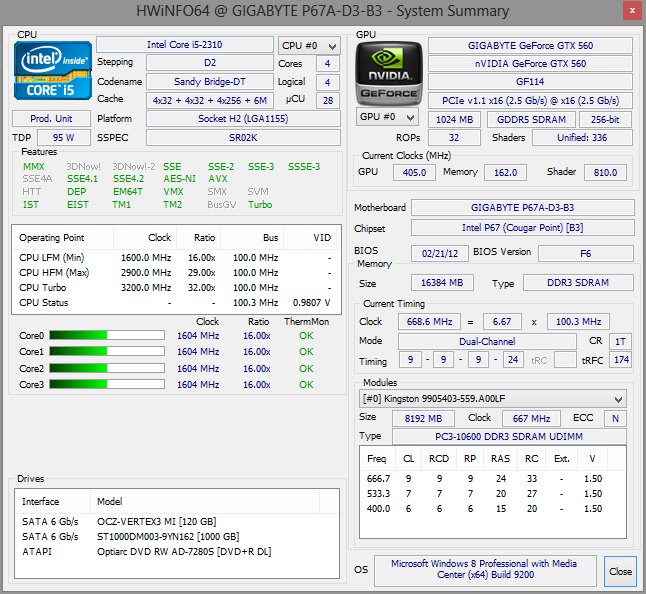Screen dimensions: 646x594
Task: Click the VID column header
Action: (x=310, y=238)
